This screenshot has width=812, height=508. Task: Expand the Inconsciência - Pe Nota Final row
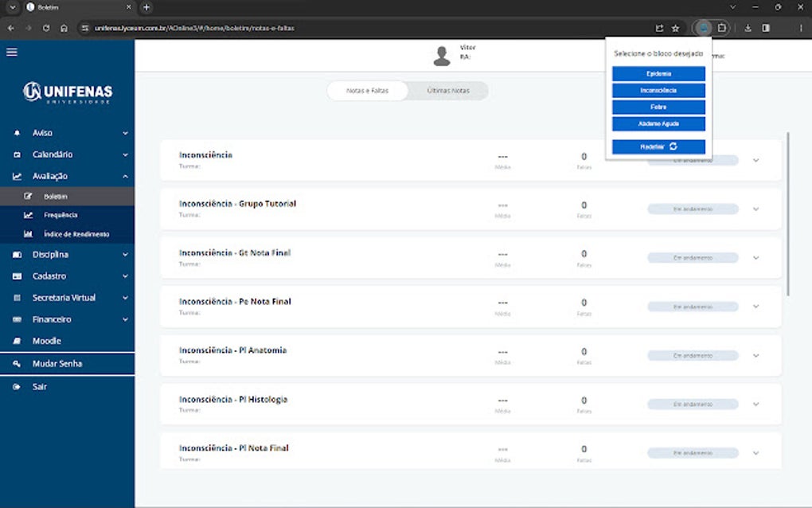tap(755, 307)
